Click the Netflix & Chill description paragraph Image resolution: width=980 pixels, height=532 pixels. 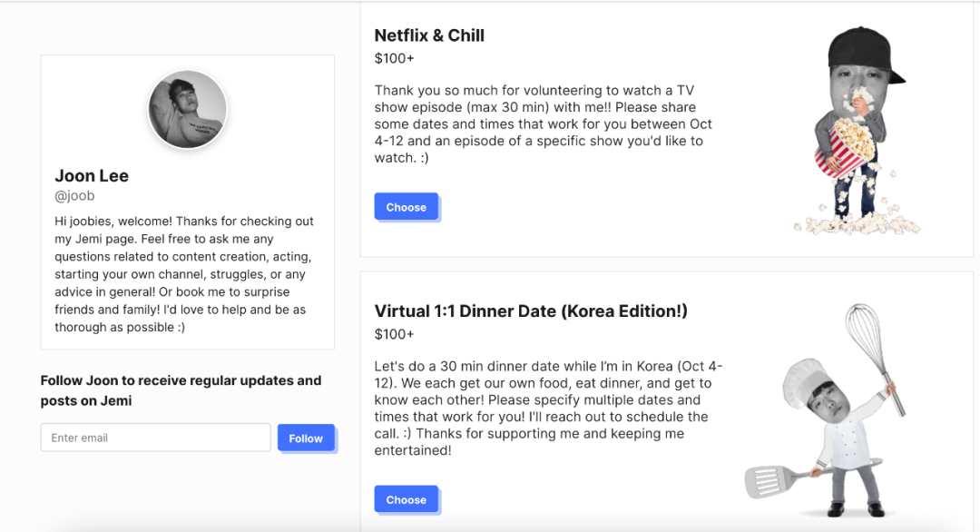[x=544, y=124]
